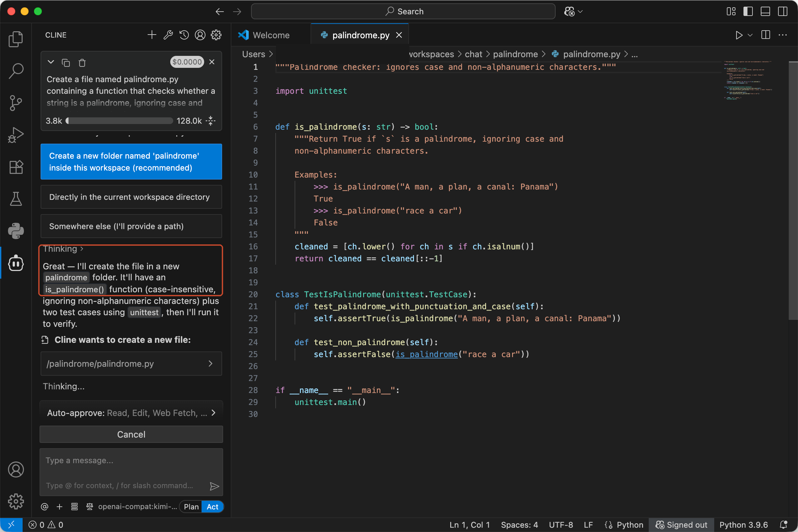Toggle the bottom panel layout icon
The height and width of the screenshot is (532, 798).
pos(765,12)
